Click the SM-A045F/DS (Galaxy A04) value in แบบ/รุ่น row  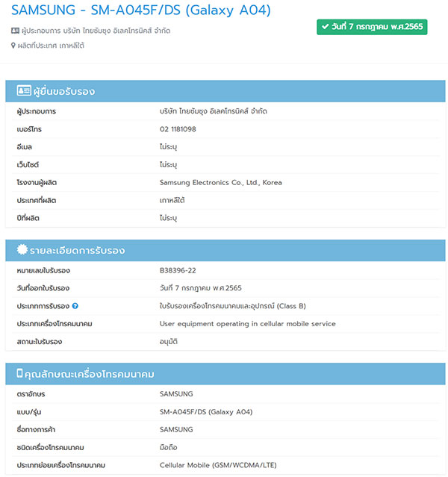(x=206, y=412)
